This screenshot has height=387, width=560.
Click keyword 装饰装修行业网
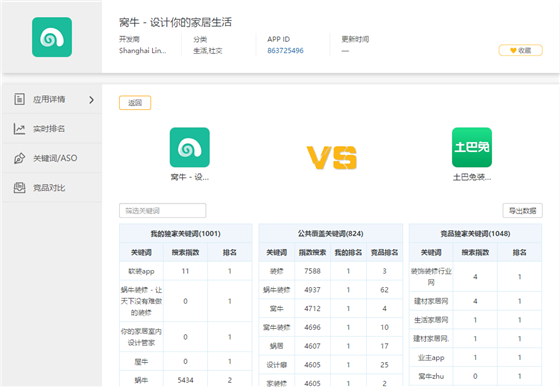(431, 277)
